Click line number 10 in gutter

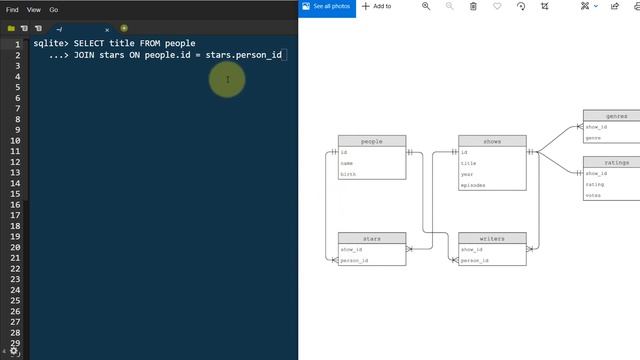(15, 140)
